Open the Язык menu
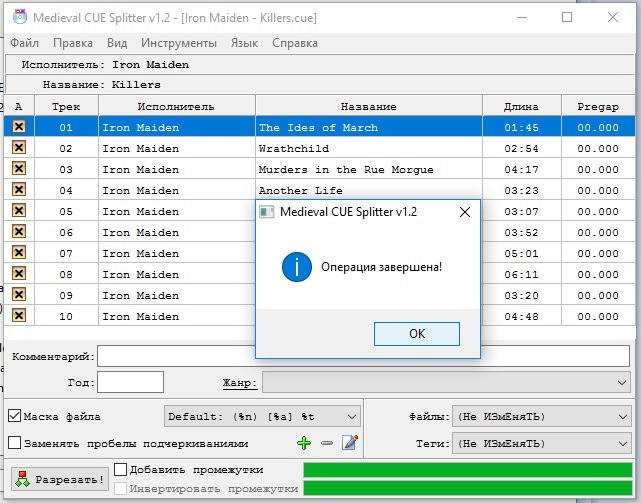The image size is (641, 503). pyautogui.click(x=244, y=43)
